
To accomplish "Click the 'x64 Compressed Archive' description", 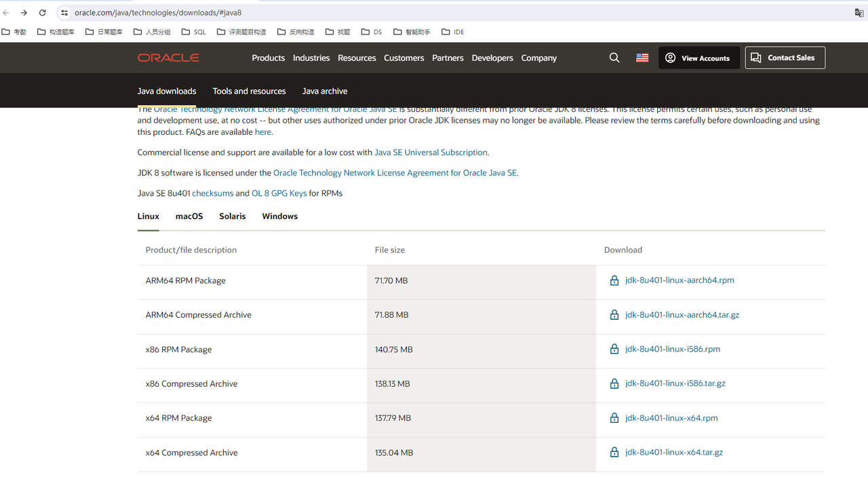I will click(191, 453).
